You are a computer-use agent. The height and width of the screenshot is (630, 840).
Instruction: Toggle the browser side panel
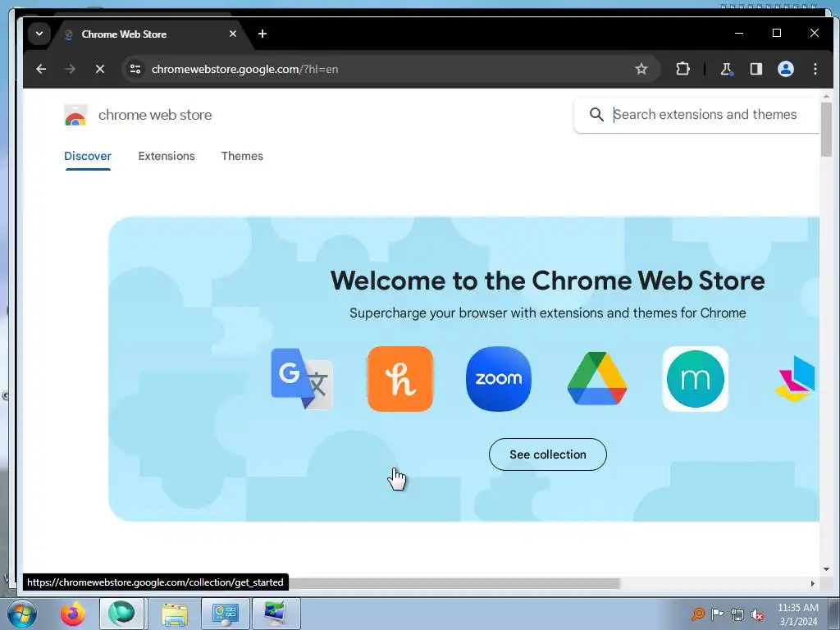click(756, 69)
